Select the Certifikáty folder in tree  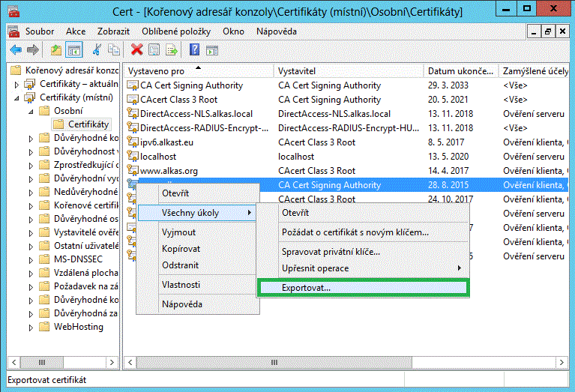click(88, 124)
